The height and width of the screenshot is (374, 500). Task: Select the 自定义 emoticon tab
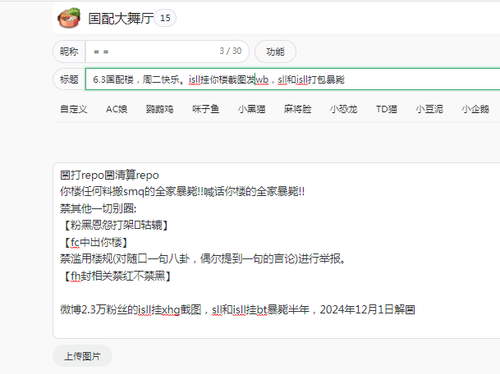point(73,109)
